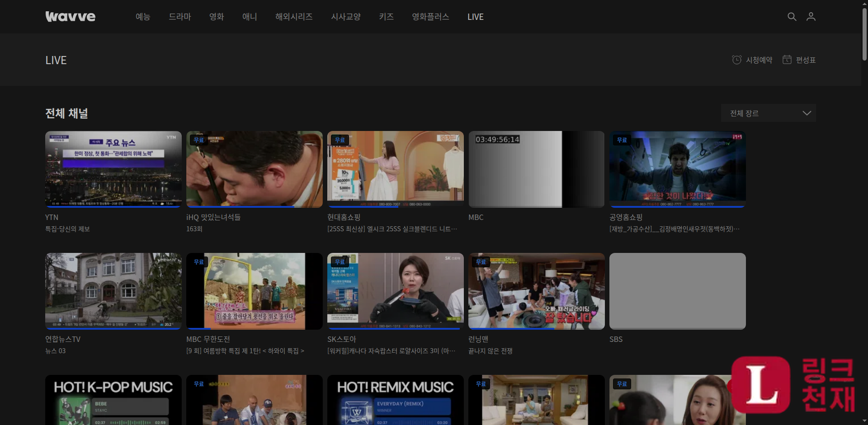Viewport: 868px width, 425px height.
Task: Expand the 전체 장르 genre dropdown
Action: (769, 113)
